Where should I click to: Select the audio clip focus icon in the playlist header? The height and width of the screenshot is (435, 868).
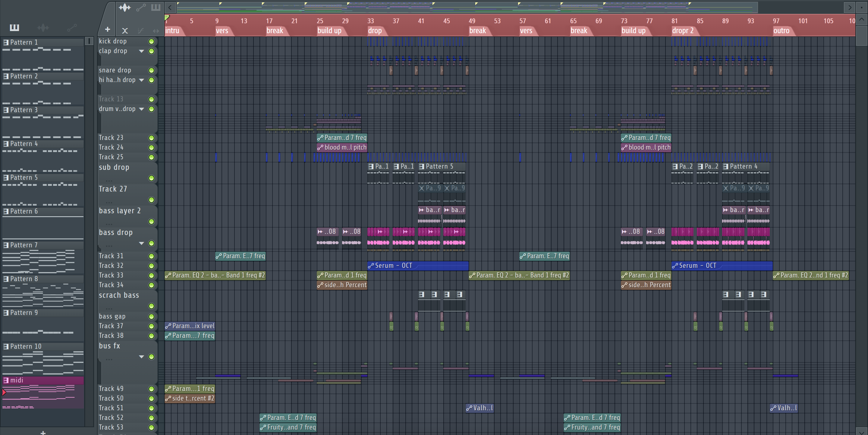pos(125,8)
